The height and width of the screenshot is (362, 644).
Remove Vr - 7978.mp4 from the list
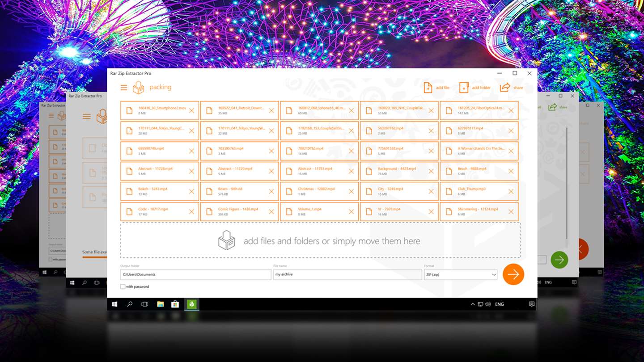(431, 211)
